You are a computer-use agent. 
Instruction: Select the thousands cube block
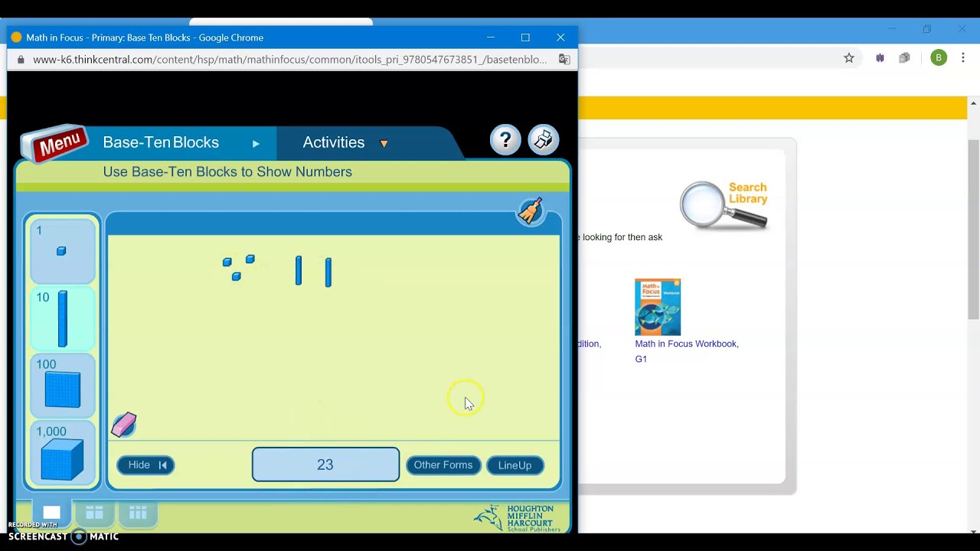click(62, 453)
